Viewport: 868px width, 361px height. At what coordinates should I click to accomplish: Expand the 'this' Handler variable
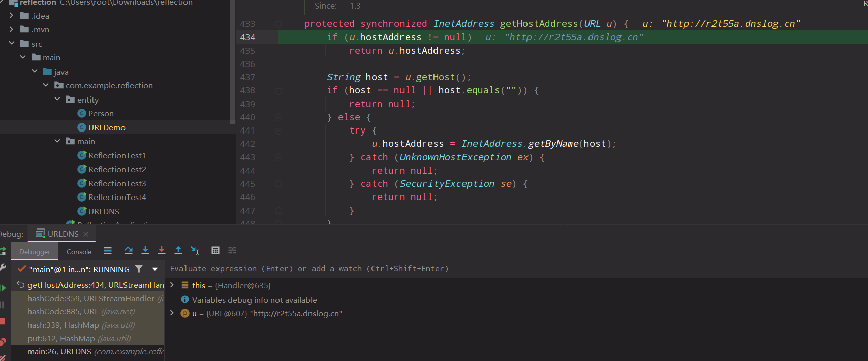tap(172, 285)
